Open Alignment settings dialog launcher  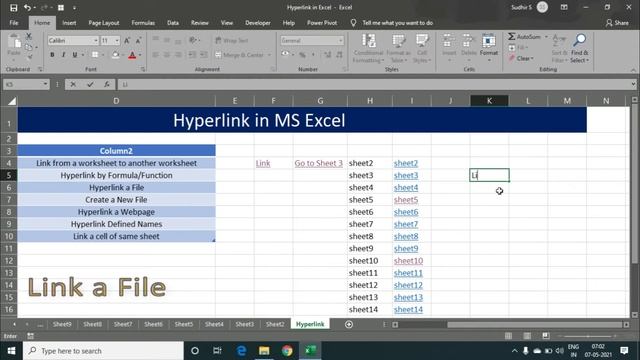tap(273, 70)
